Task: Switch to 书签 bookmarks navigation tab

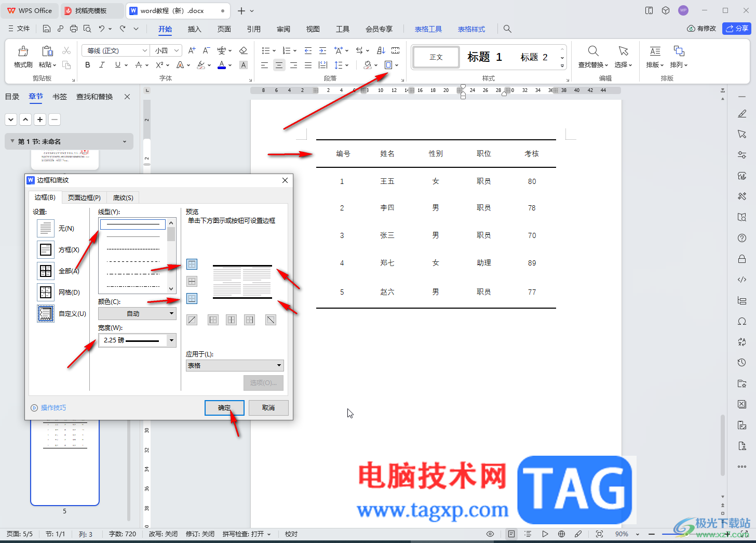Action: (60, 97)
